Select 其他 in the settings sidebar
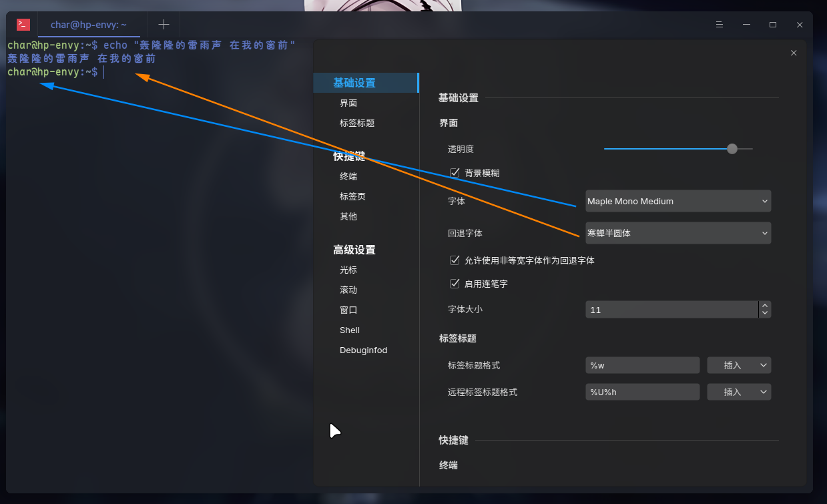This screenshot has width=827, height=504. pos(348,216)
